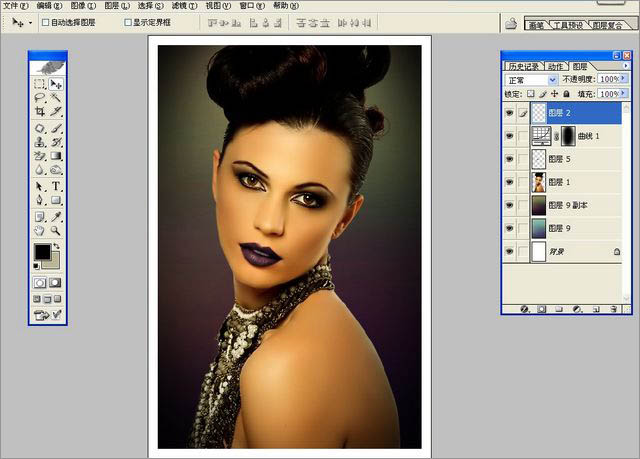The image size is (640, 459).
Task: Choose the Type tool
Action: tap(56, 186)
